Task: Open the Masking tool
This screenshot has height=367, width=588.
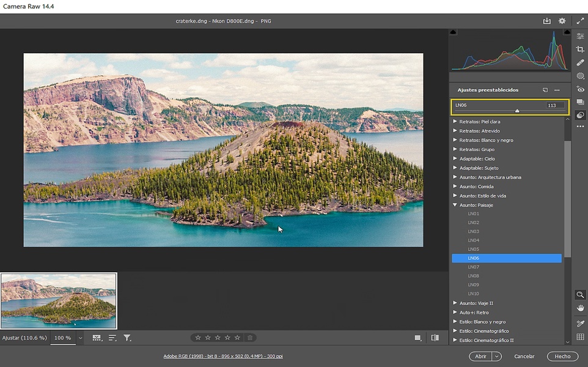Action: point(580,76)
